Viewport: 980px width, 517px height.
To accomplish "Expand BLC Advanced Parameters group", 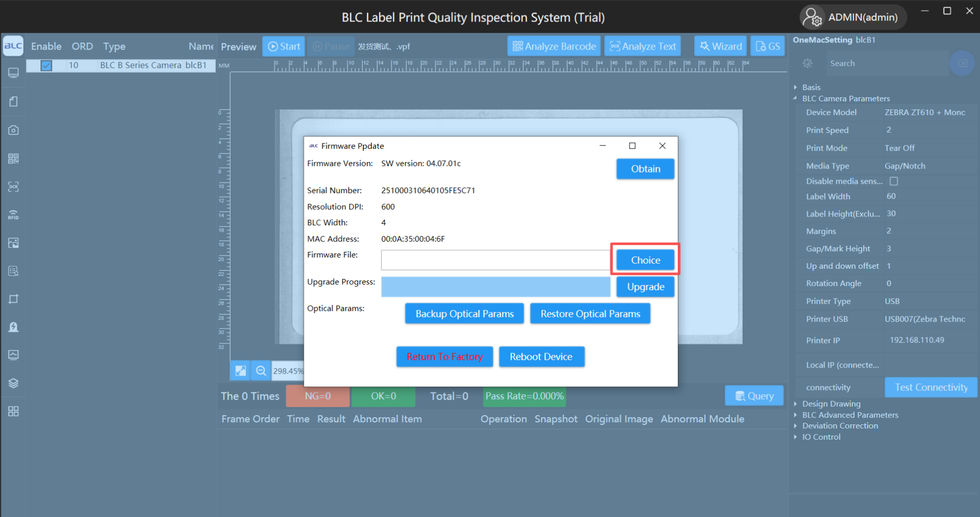I will coord(796,415).
